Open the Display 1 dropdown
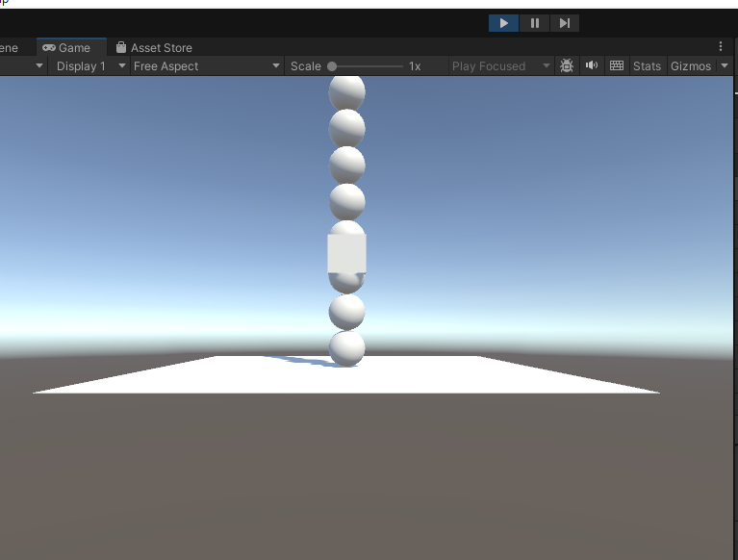 90,66
